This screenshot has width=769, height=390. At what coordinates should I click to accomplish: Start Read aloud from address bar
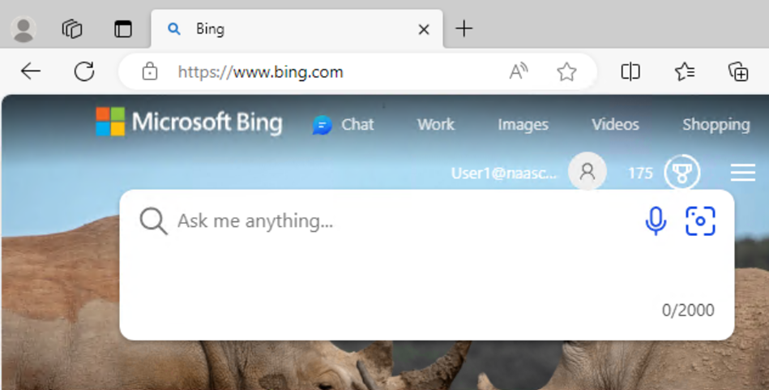[518, 72]
